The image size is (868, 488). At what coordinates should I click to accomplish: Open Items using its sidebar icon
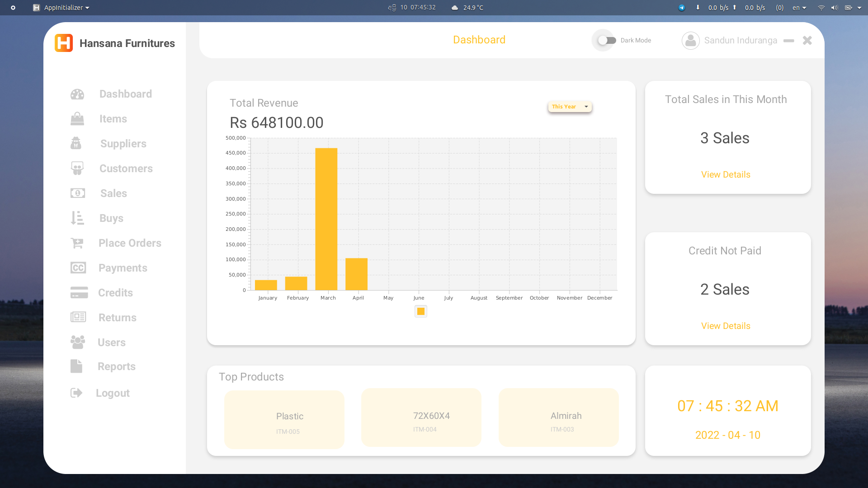coord(77,118)
